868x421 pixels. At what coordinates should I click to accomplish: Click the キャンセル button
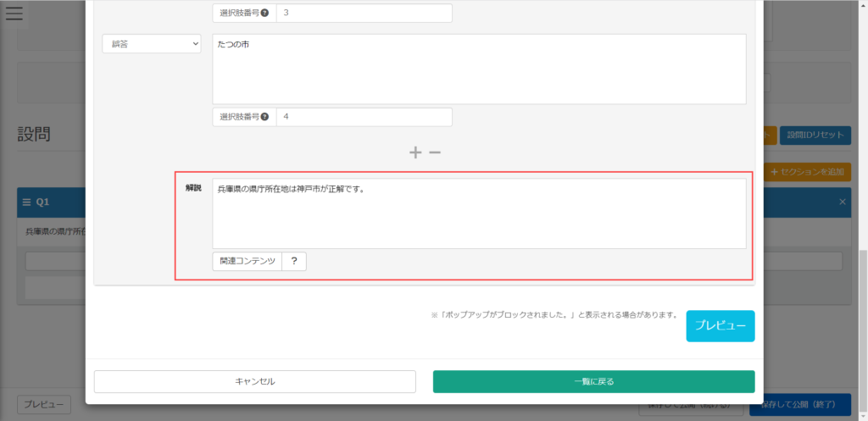point(254,381)
